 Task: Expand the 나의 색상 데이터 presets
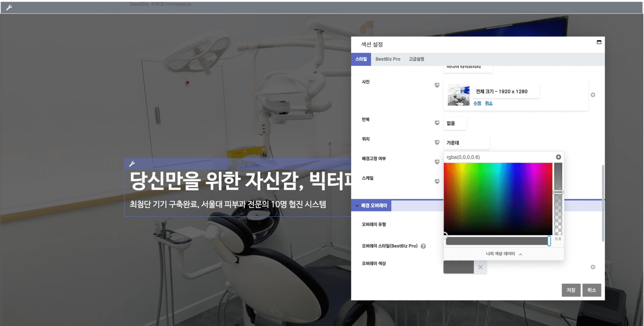click(x=504, y=254)
